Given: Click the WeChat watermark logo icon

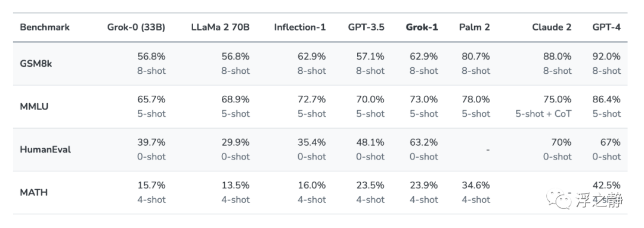Looking at the screenshot, I should pos(560,199).
